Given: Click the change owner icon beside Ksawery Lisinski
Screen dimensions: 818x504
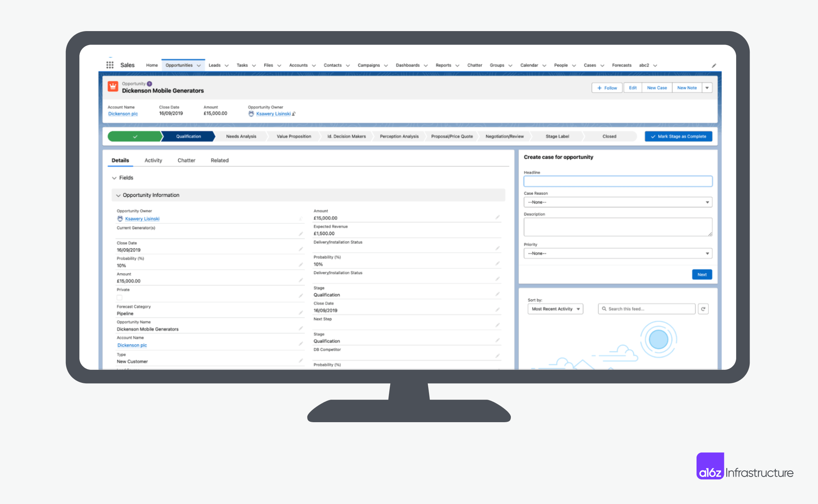Looking at the screenshot, I should point(294,114).
